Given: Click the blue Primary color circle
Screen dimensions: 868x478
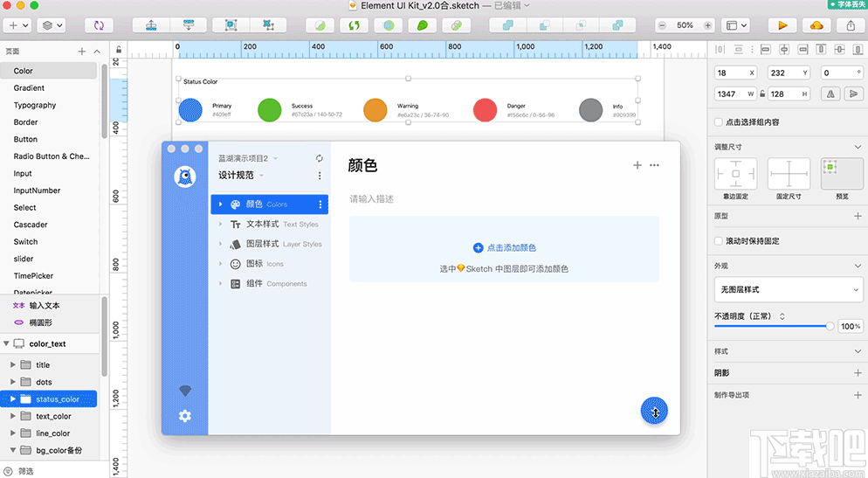Looking at the screenshot, I should (x=190, y=109).
